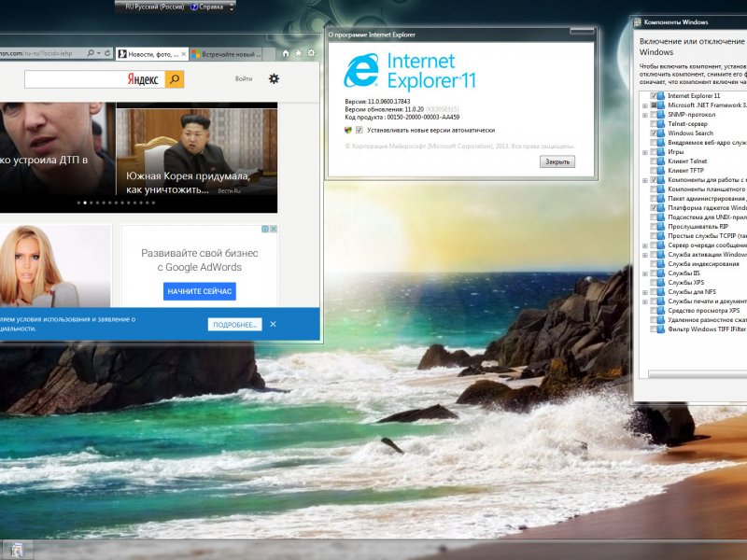This screenshot has height=560, width=747.
Task: Click folder icon beside Средство просмотра XPS
Action: (661, 311)
